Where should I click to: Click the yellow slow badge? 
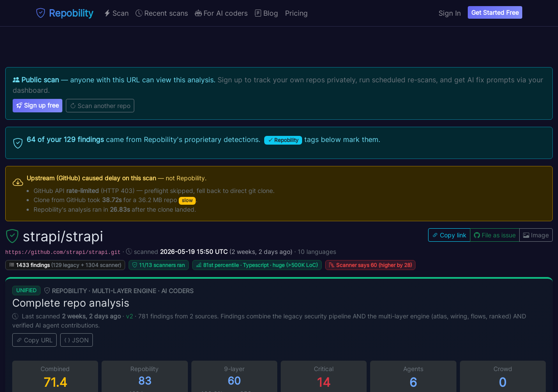pyautogui.click(x=187, y=200)
